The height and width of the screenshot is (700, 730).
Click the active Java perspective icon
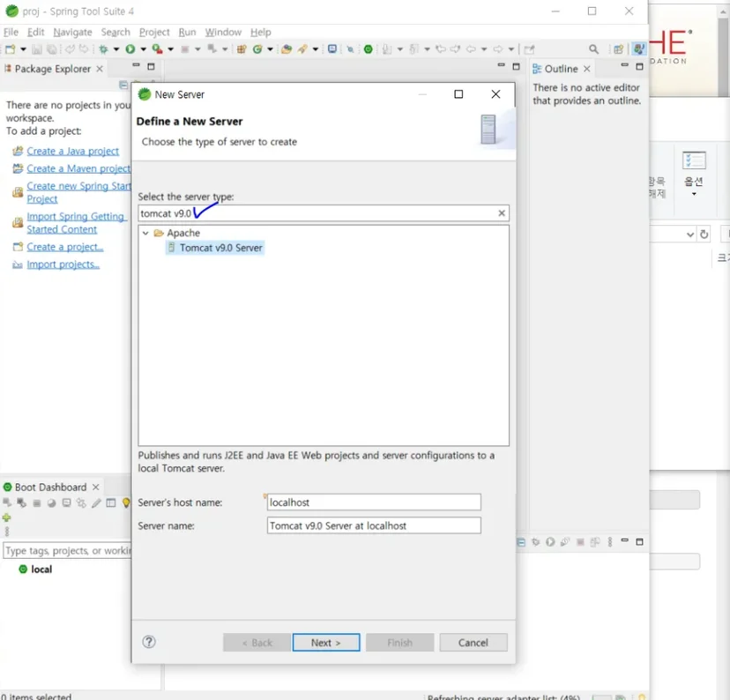(x=638, y=48)
